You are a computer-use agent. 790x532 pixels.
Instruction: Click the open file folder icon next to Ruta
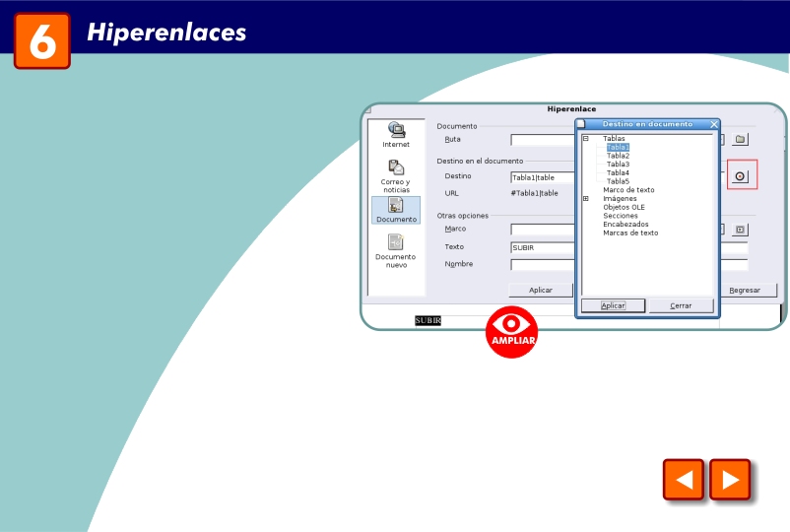pos(740,139)
